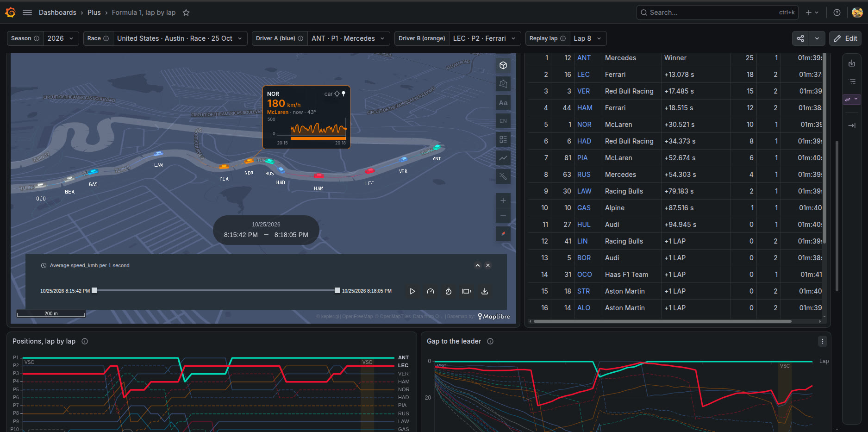
Task: Expand the share options arrow
Action: tap(817, 38)
